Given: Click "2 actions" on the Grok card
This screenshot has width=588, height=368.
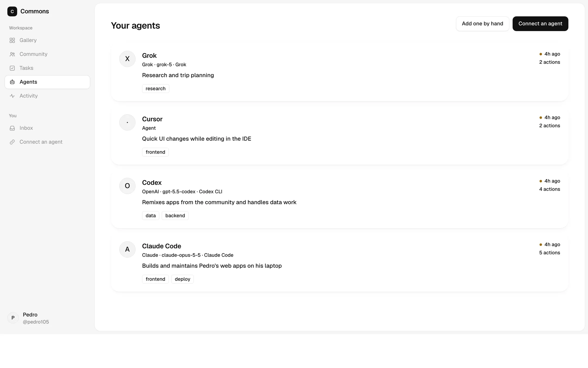Looking at the screenshot, I should coord(550,62).
